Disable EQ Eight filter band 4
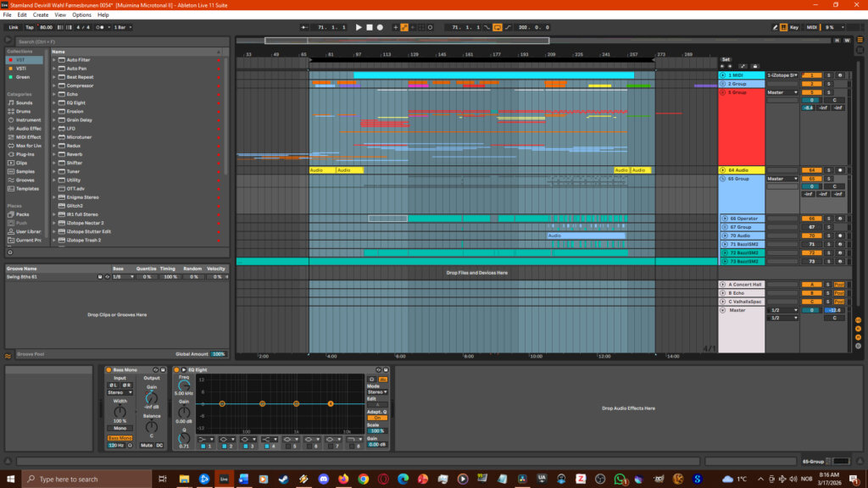 (x=267, y=446)
